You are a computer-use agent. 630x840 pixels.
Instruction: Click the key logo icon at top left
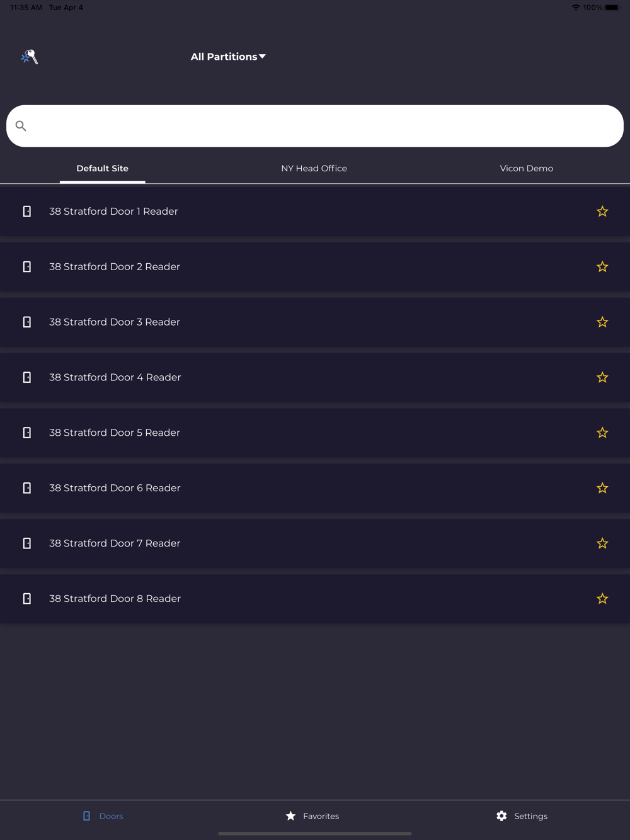point(30,57)
